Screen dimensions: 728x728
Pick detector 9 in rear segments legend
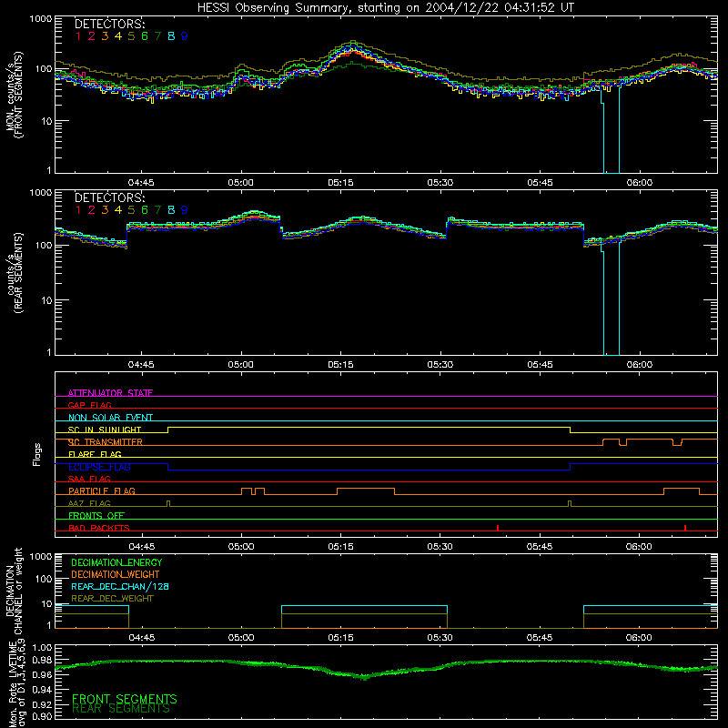pos(185,210)
